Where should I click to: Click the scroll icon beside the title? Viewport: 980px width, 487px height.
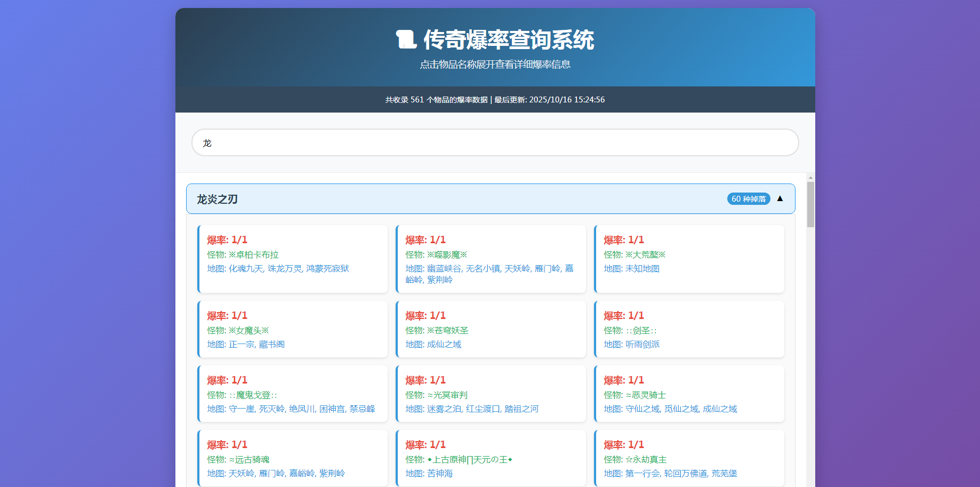(406, 39)
